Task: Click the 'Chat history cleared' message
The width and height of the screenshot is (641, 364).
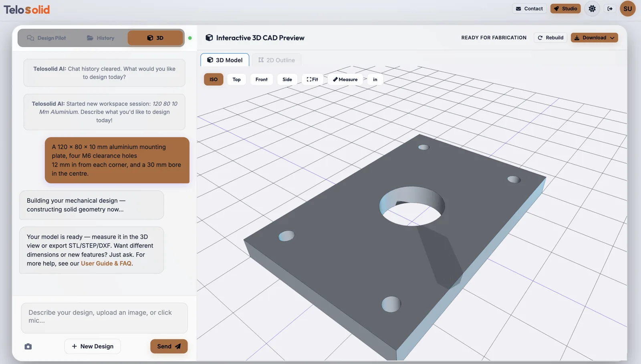Action: coord(104,73)
